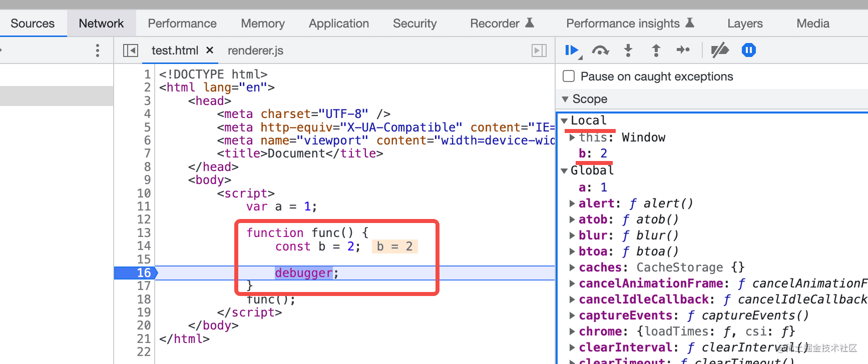Click the Step debugger icon
The image size is (868, 364).
point(683,50)
